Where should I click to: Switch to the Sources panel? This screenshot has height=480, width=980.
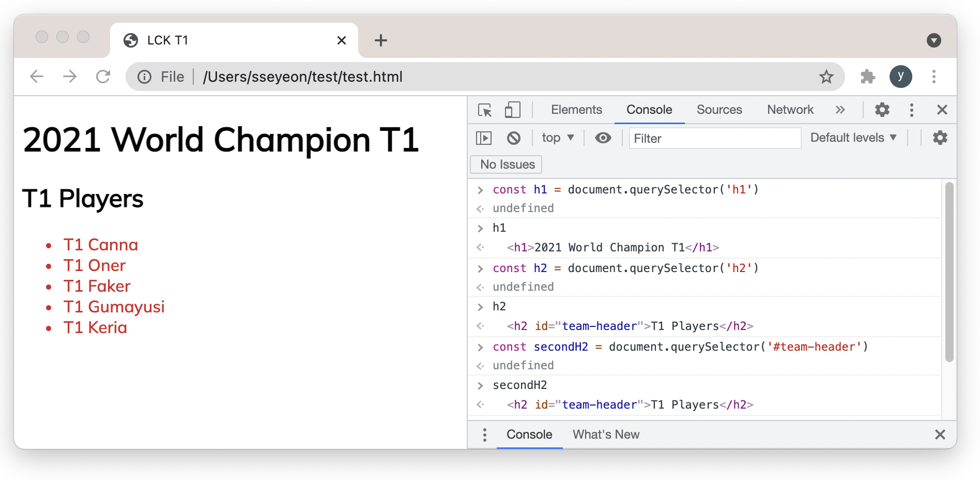719,110
